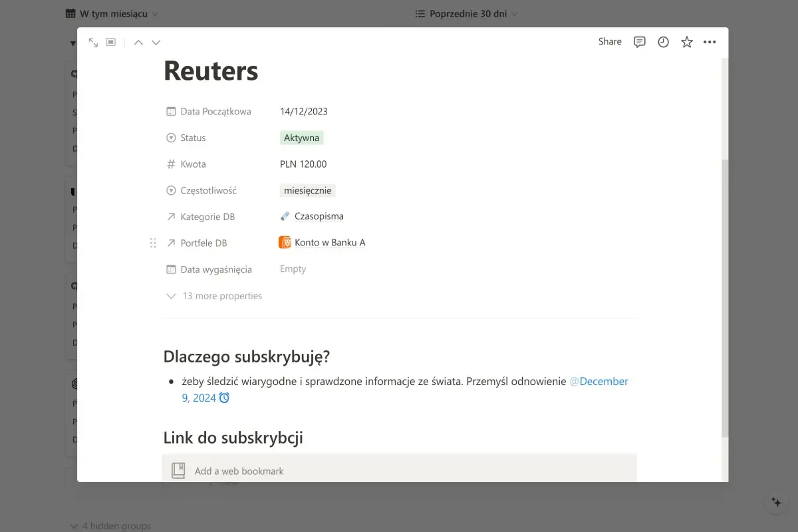Click the orange Konto w Banku A icon
This screenshot has width=798, height=532.
[x=285, y=242]
